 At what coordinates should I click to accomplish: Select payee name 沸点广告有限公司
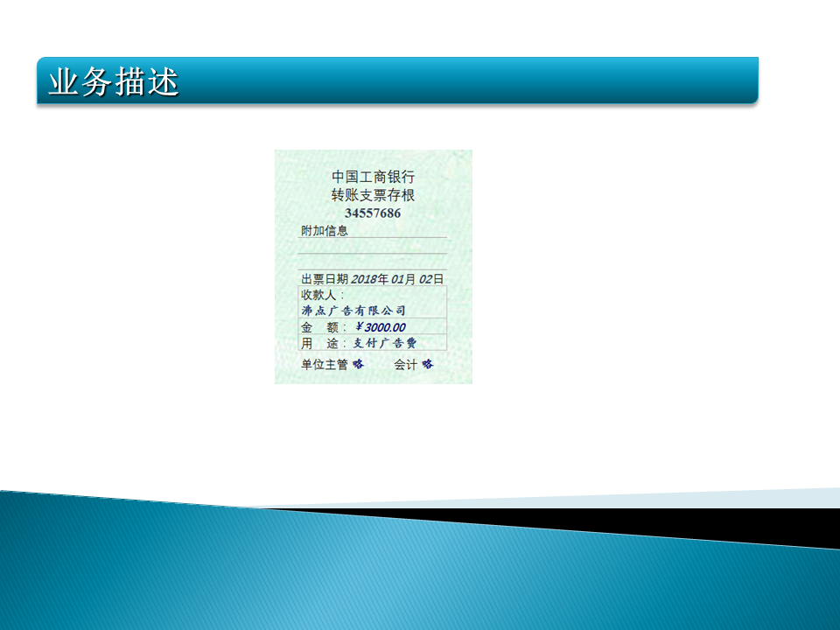click(x=353, y=311)
